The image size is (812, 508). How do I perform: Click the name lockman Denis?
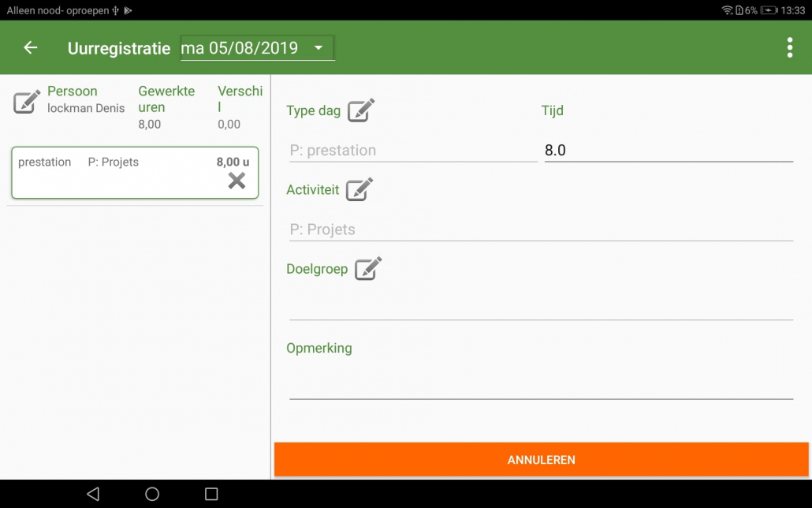[86, 108]
